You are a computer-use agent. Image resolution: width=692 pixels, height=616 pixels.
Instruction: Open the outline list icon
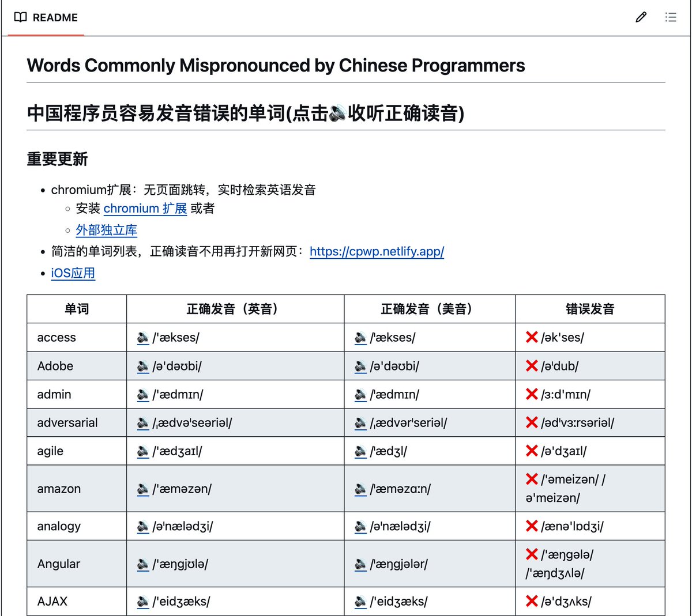click(x=671, y=17)
